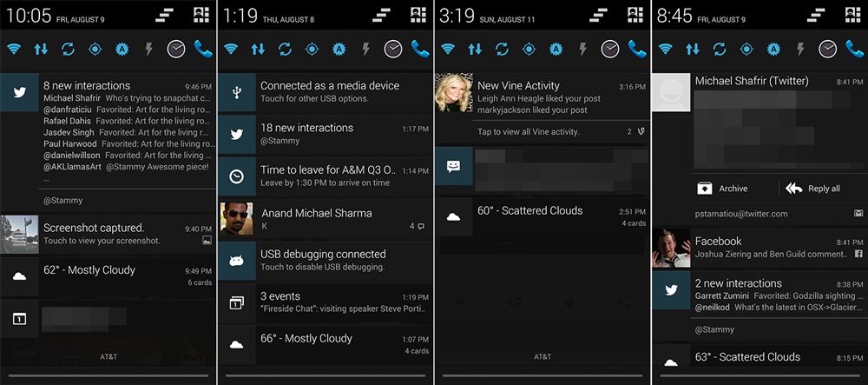Viewport: 868px width, 385px height.
Task: Clear all notifications on the 1:19 screen
Action: click(381, 16)
